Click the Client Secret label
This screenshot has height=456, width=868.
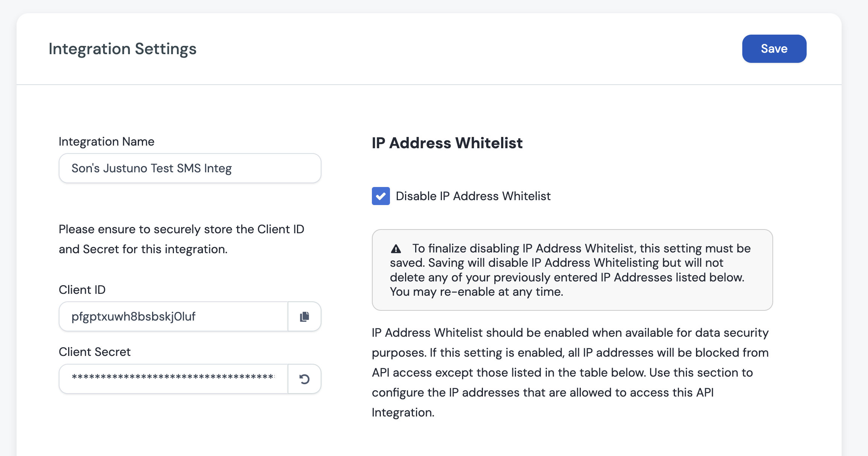click(x=94, y=352)
